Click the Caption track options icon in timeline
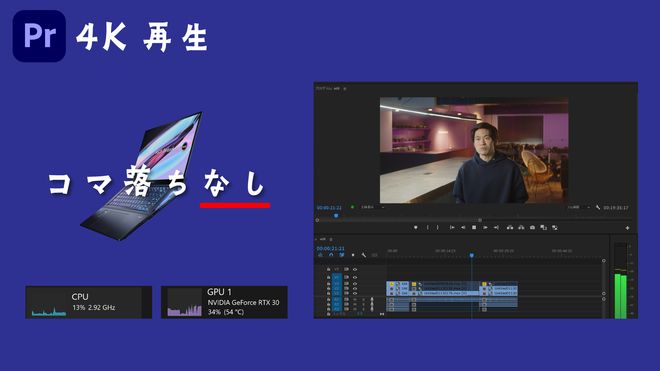This screenshot has height=371, width=660. pos(374,255)
